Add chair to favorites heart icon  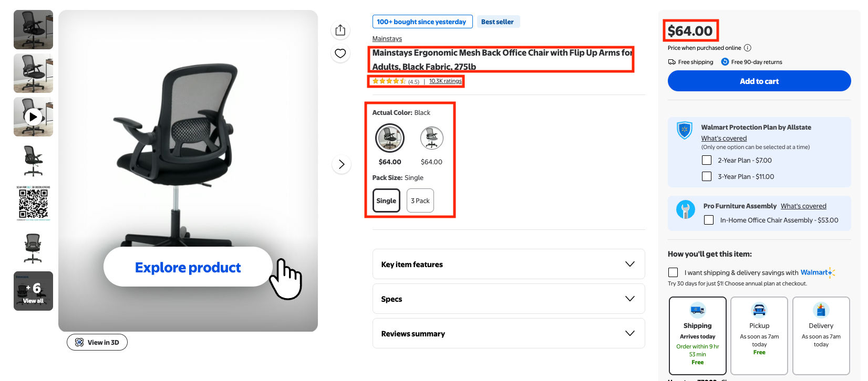pos(340,54)
